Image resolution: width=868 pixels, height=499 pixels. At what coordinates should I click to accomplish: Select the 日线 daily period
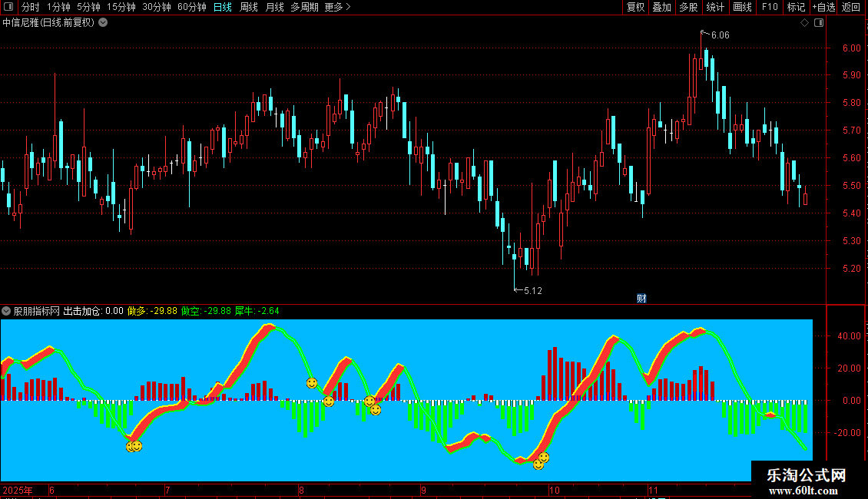223,7
